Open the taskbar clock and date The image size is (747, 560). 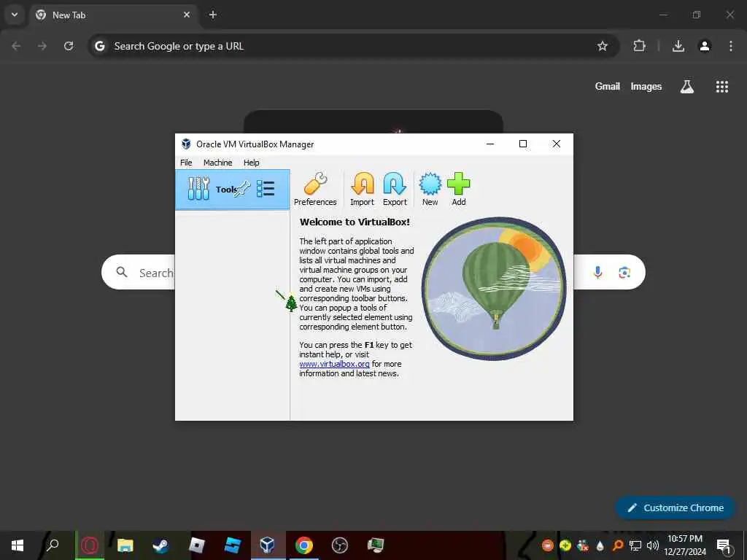tap(684, 545)
